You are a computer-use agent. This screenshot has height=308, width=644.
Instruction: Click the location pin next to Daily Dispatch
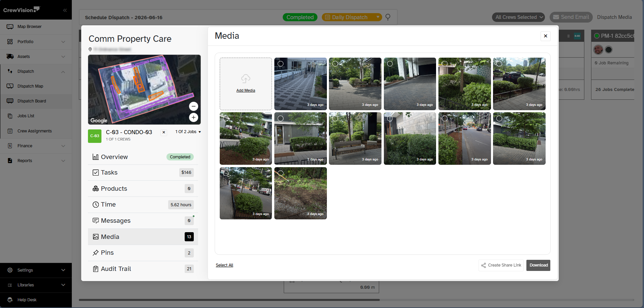pos(388,17)
